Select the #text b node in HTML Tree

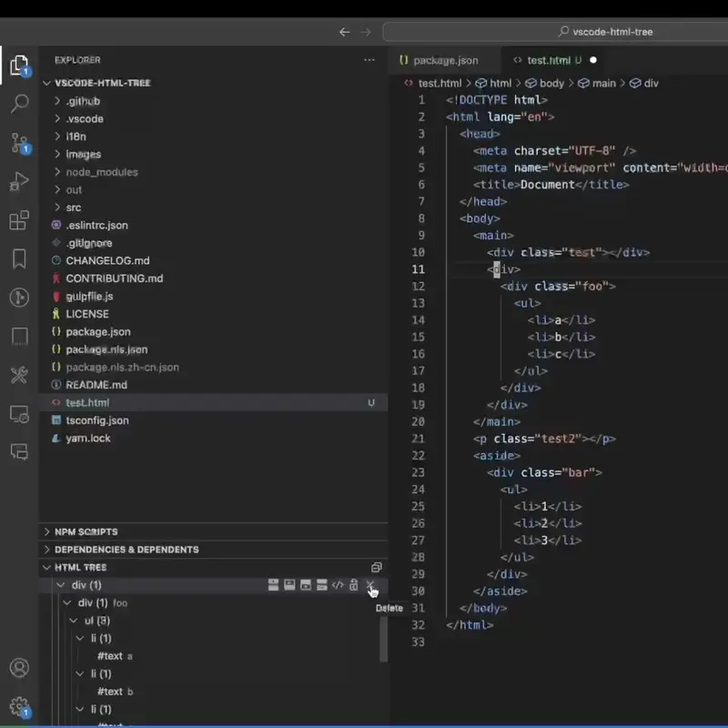tap(213, 692)
